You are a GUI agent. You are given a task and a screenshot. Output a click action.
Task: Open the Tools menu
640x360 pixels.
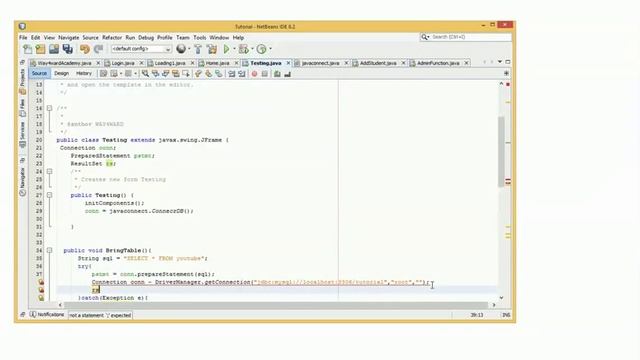click(x=200, y=38)
